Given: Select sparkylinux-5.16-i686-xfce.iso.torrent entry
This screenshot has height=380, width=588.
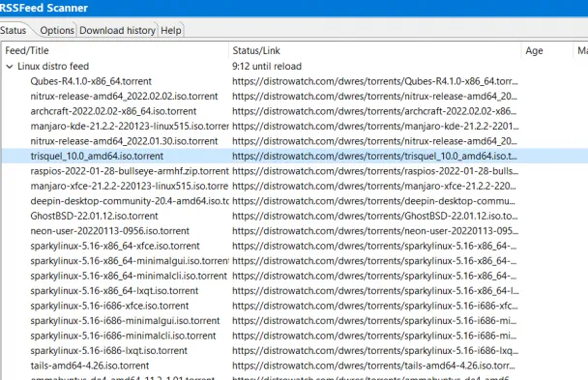Looking at the screenshot, I should [x=109, y=307].
